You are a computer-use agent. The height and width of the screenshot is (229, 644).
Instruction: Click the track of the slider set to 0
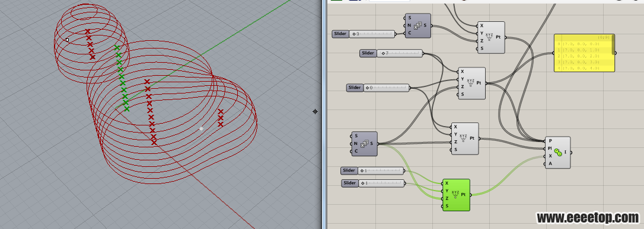coord(387,88)
